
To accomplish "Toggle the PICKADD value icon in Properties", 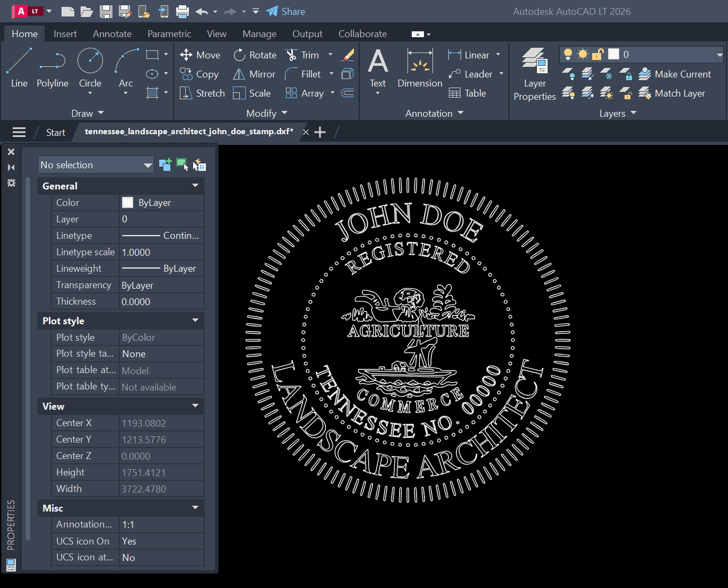I will click(165, 165).
